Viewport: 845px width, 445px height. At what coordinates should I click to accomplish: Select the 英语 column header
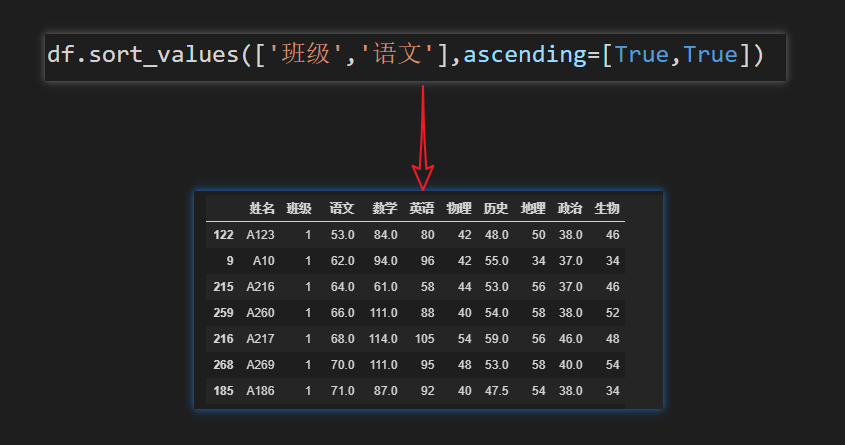pyautogui.click(x=421, y=208)
